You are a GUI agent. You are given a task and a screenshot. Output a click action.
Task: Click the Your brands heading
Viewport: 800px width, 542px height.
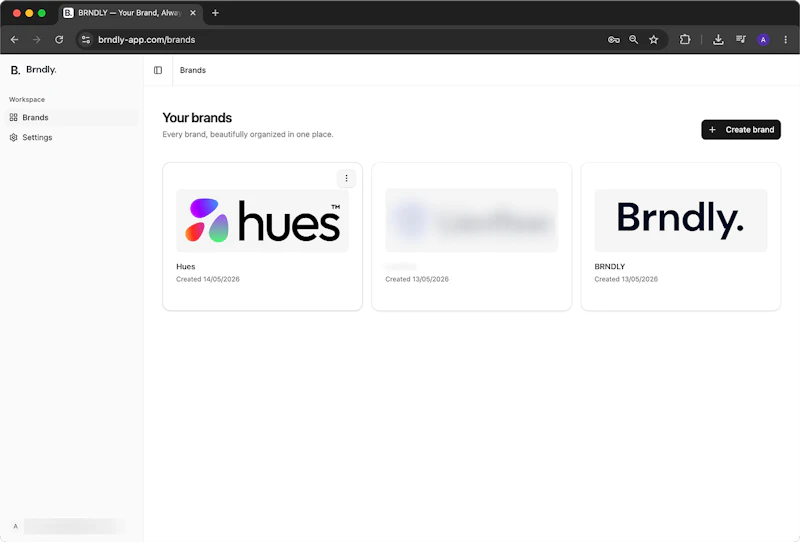pos(197,118)
